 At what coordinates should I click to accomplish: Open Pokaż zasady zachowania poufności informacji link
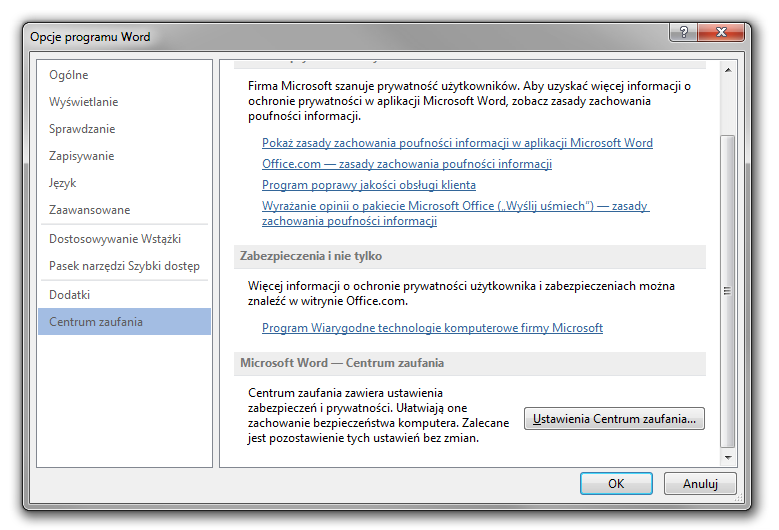pos(457,143)
